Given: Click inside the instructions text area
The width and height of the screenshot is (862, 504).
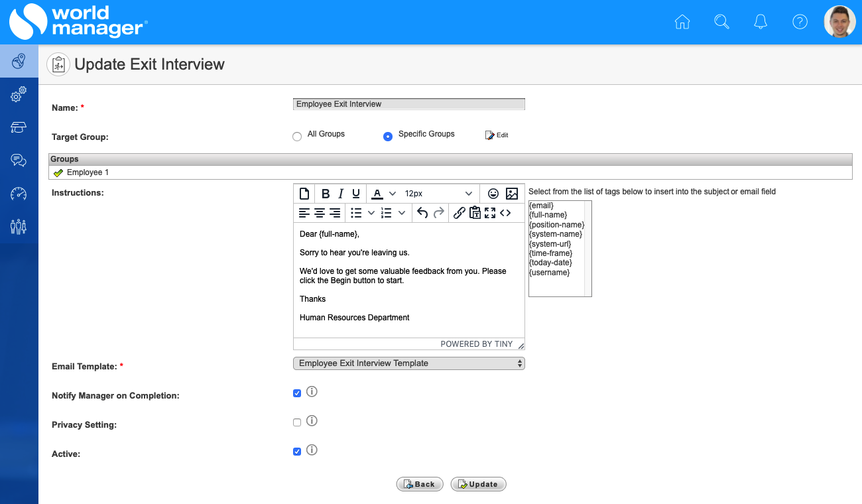Looking at the screenshot, I should [409, 281].
